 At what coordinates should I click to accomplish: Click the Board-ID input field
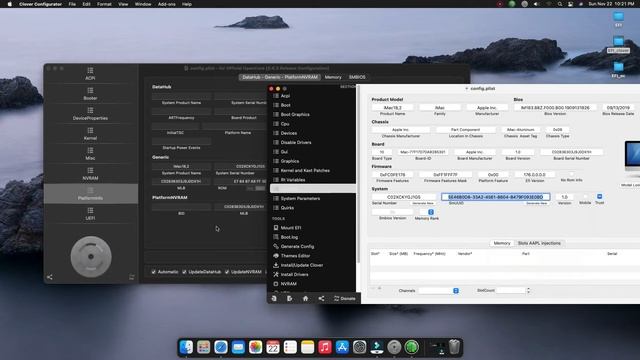point(422,152)
